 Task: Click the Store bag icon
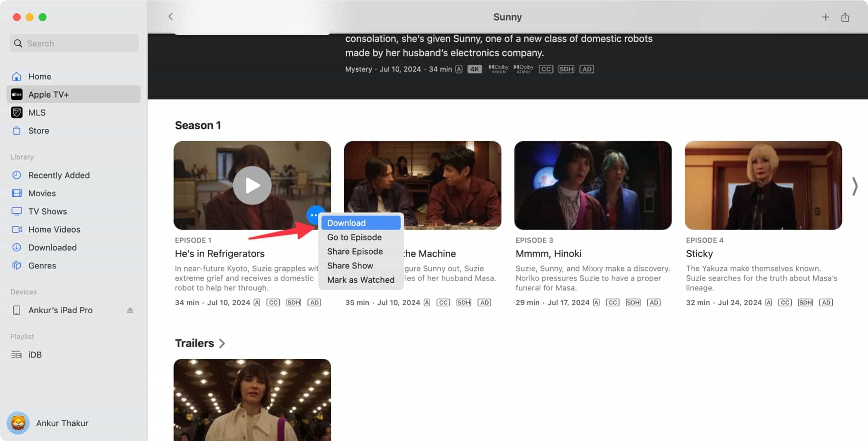click(x=16, y=130)
